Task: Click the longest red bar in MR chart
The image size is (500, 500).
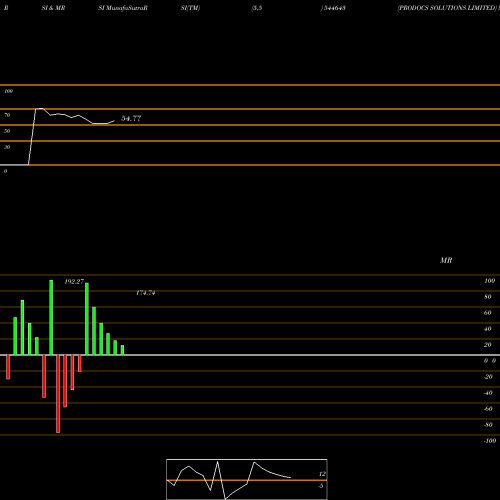Action: click(58, 394)
